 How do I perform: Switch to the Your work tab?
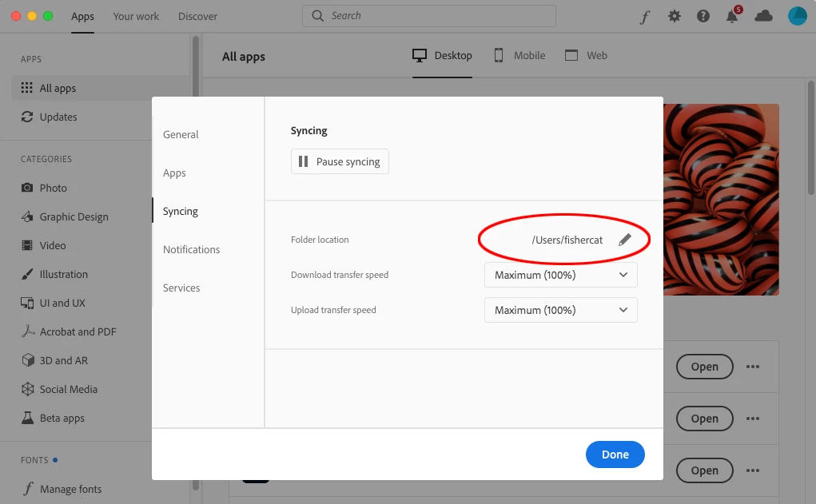click(136, 16)
